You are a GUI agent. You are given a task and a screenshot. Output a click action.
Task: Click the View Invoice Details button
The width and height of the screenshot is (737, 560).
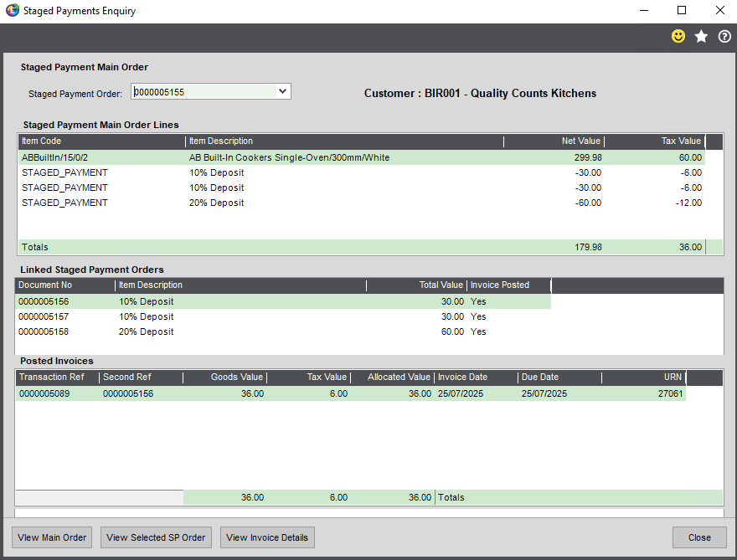click(x=267, y=537)
